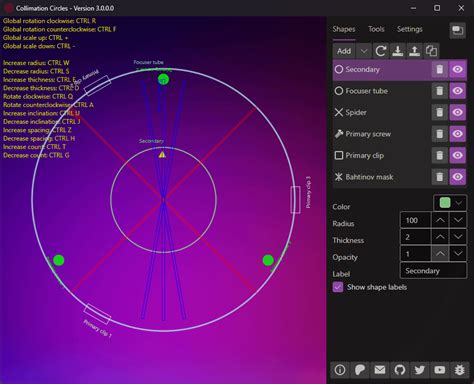Viewport: 474px width, 384px height.
Task: Click the Primary clip 3 rectangle
Action: tap(295, 199)
